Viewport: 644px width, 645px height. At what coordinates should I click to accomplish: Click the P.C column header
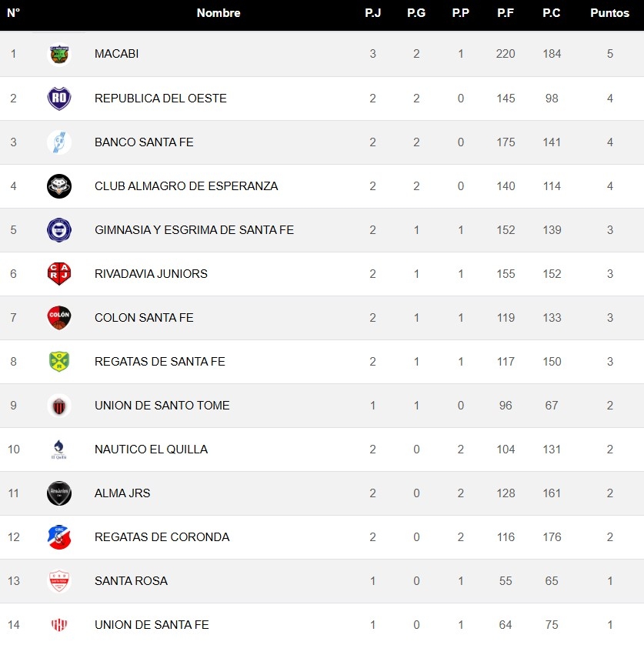point(551,13)
